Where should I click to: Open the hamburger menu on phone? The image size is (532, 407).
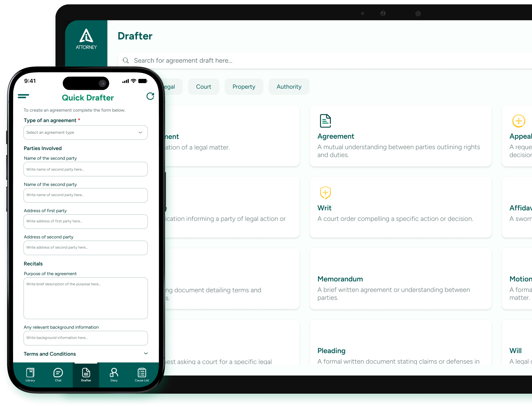pos(24,96)
